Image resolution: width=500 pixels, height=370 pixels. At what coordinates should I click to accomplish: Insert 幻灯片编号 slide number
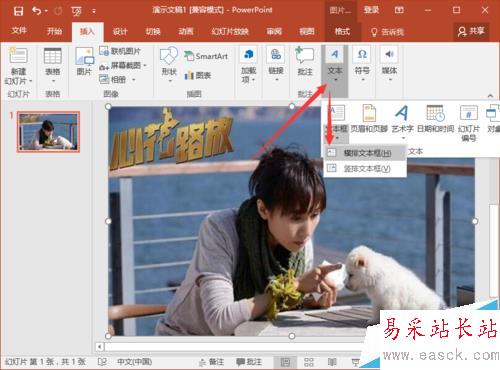(469, 123)
